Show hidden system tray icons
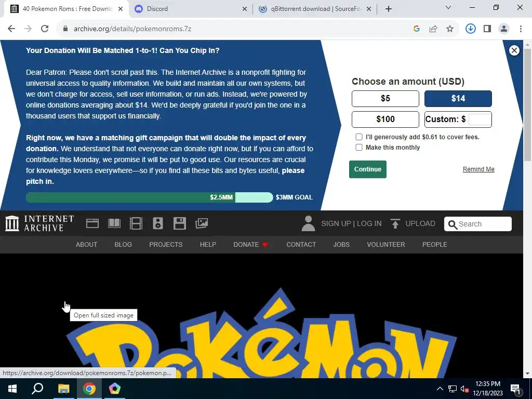This screenshot has height=399, width=532. click(440, 389)
